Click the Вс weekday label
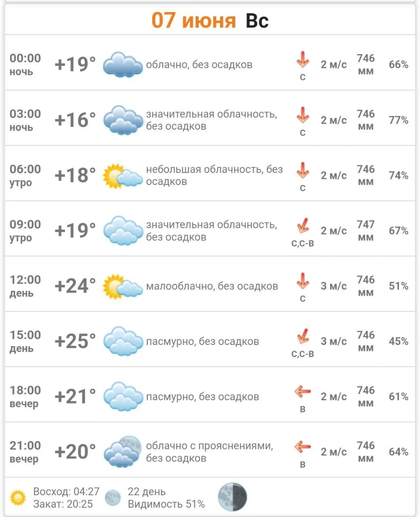 tap(257, 21)
